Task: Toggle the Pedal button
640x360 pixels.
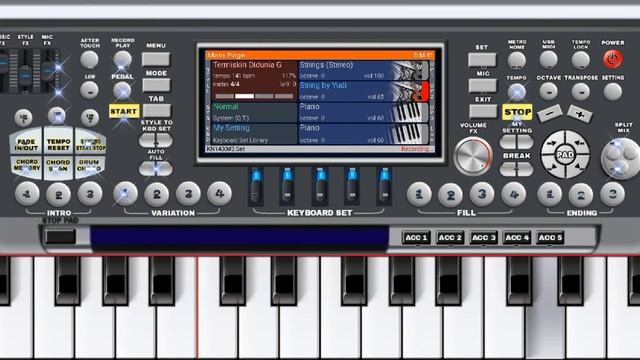Action: click(122, 91)
